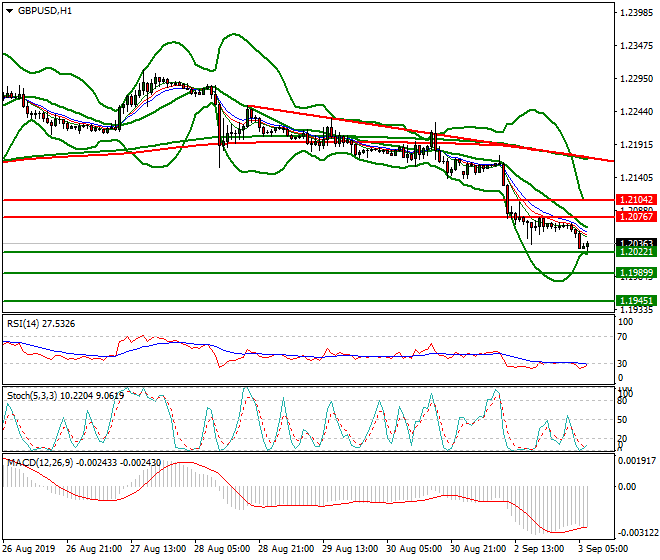Select the red 1.21042 resistance price label
The image size is (660, 560).
(636, 200)
